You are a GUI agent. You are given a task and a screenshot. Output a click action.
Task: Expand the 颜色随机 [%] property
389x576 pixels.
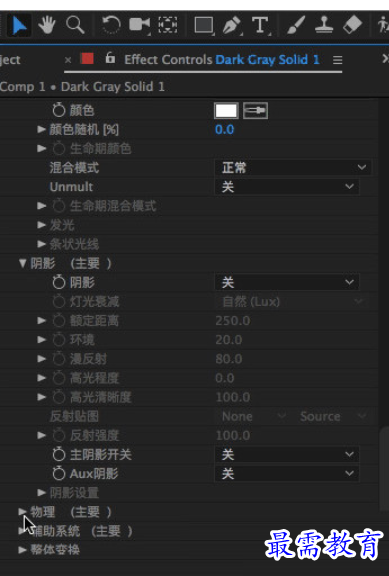point(41,129)
